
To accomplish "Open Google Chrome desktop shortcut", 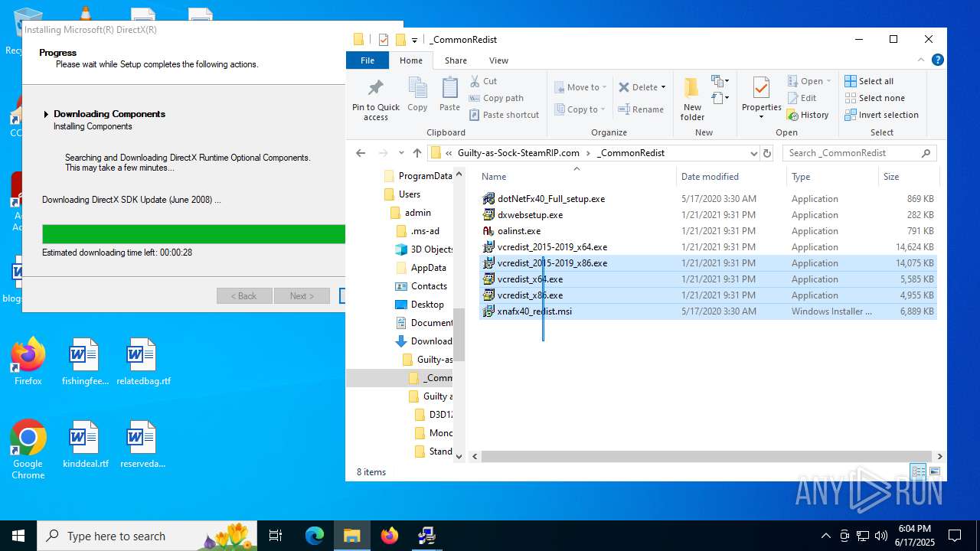I will (28, 449).
